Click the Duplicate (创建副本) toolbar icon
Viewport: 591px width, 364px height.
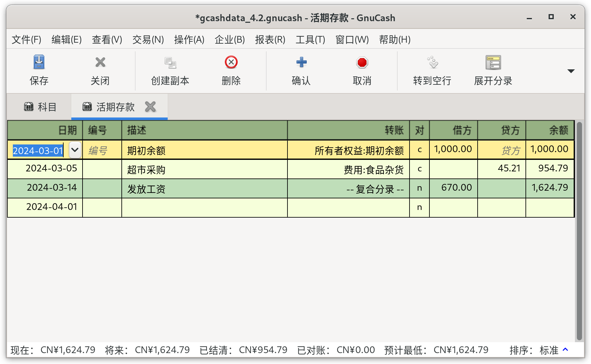pyautogui.click(x=170, y=63)
